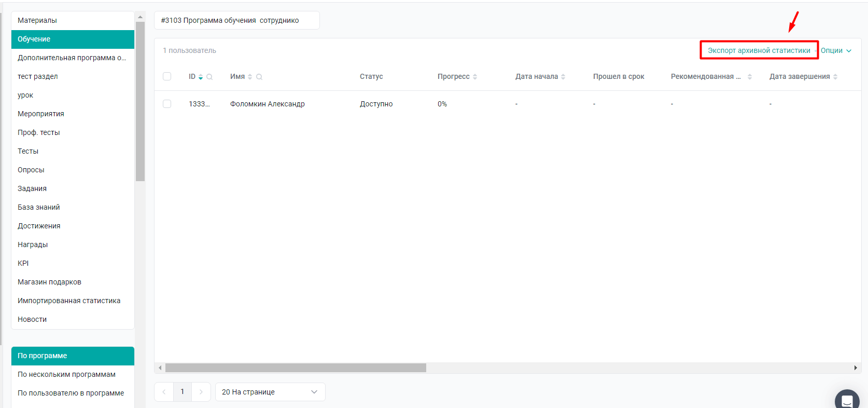Image resolution: width=868 pixels, height=408 pixels.
Task: Expand the 20 На странице page-size dropdown
Action: click(270, 392)
